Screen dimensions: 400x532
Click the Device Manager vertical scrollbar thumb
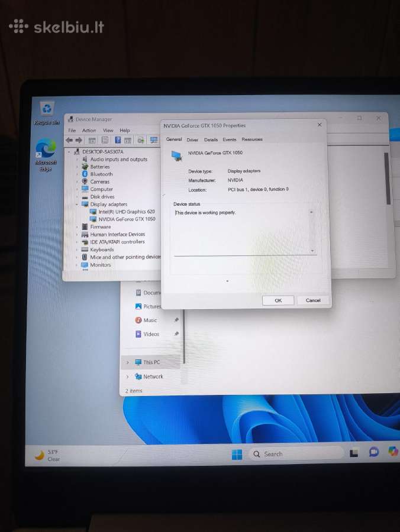coord(387,178)
